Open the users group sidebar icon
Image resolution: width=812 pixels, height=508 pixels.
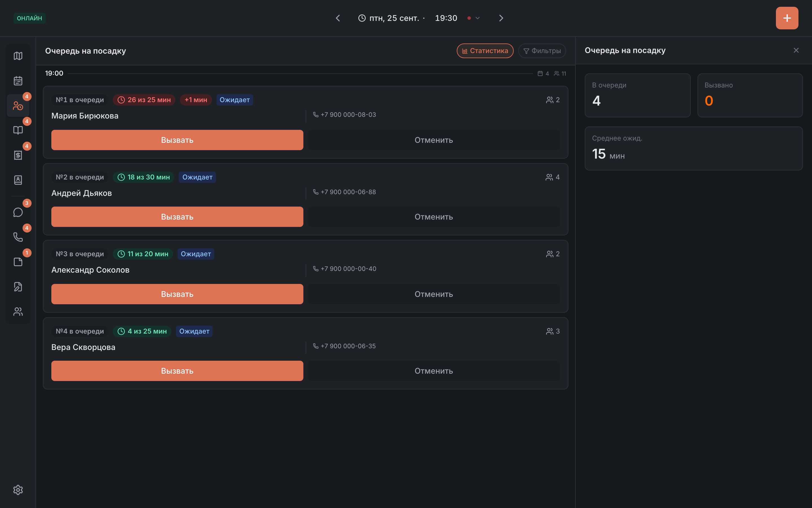[x=18, y=312]
